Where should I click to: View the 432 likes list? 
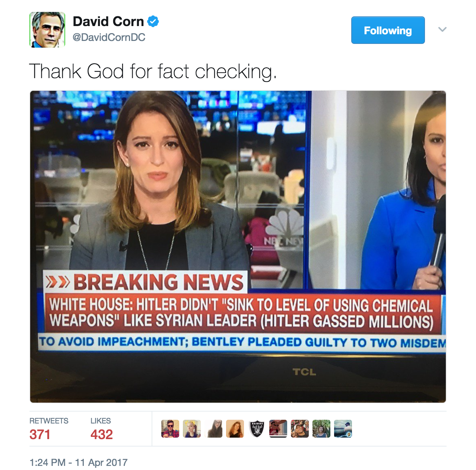(x=101, y=429)
